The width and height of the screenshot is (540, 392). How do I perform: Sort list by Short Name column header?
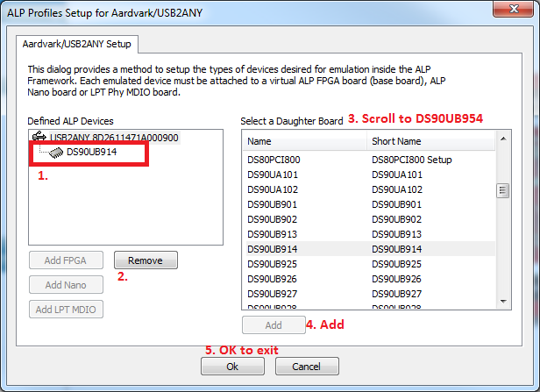(x=429, y=141)
